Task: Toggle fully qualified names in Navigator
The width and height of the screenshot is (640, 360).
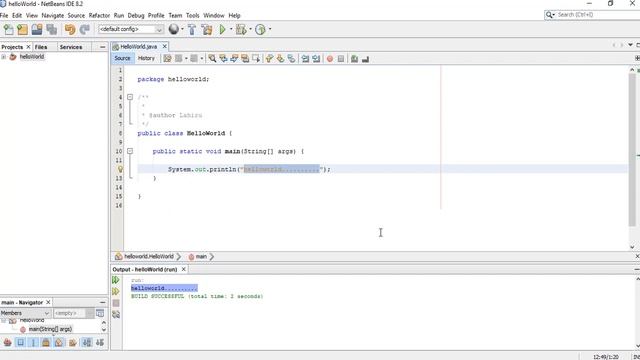Action: click(x=73, y=342)
